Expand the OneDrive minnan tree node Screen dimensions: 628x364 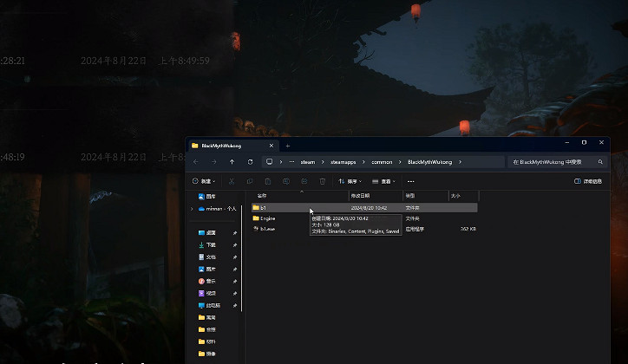(192, 209)
